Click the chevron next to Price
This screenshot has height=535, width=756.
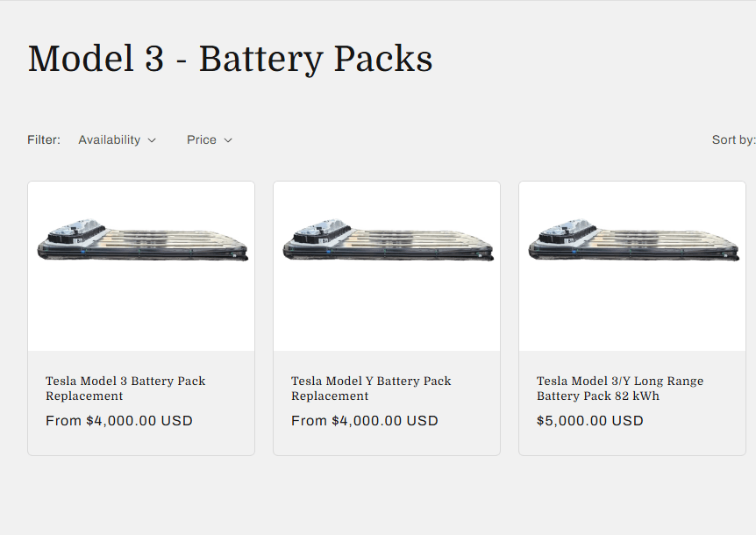[x=228, y=140]
